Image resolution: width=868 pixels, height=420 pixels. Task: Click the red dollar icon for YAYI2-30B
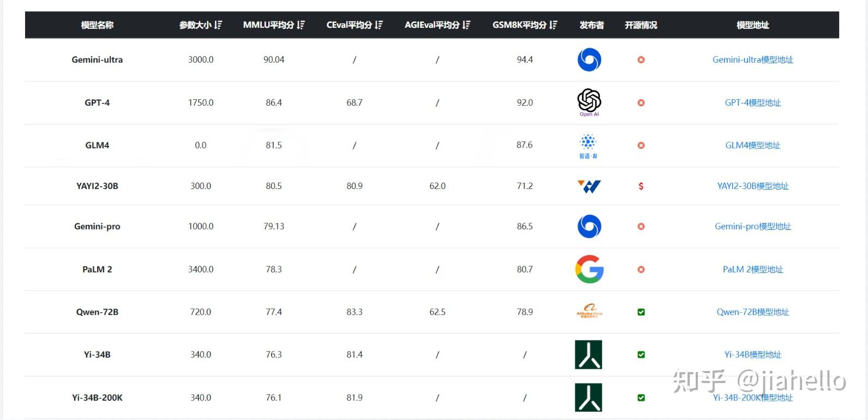tap(641, 186)
